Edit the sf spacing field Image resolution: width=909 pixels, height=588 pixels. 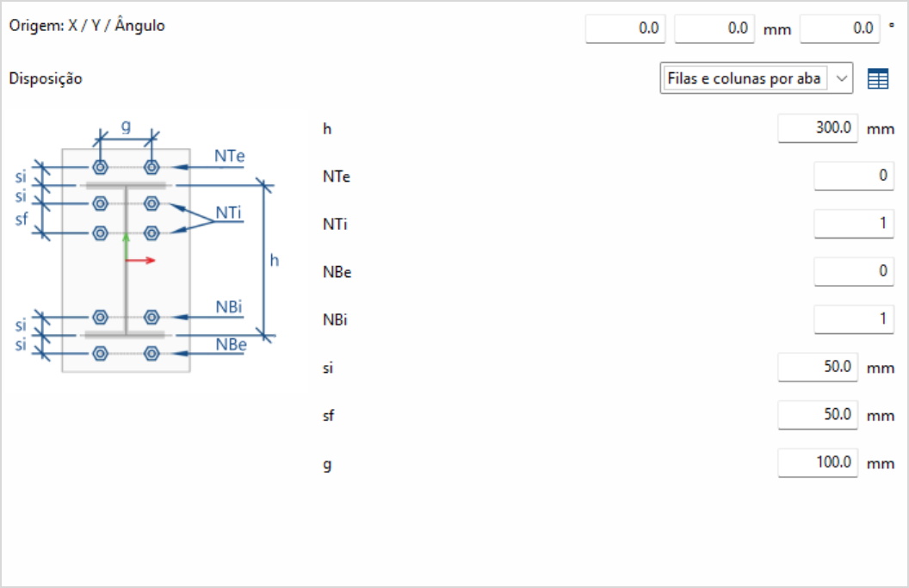(818, 415)
